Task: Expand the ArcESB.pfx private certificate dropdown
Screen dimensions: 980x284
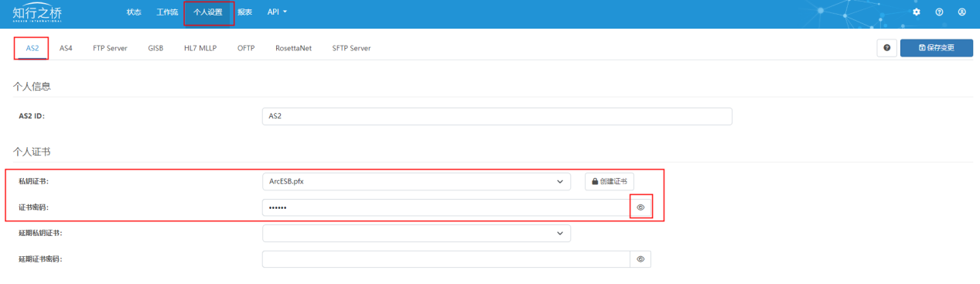Action: [416, 181]
